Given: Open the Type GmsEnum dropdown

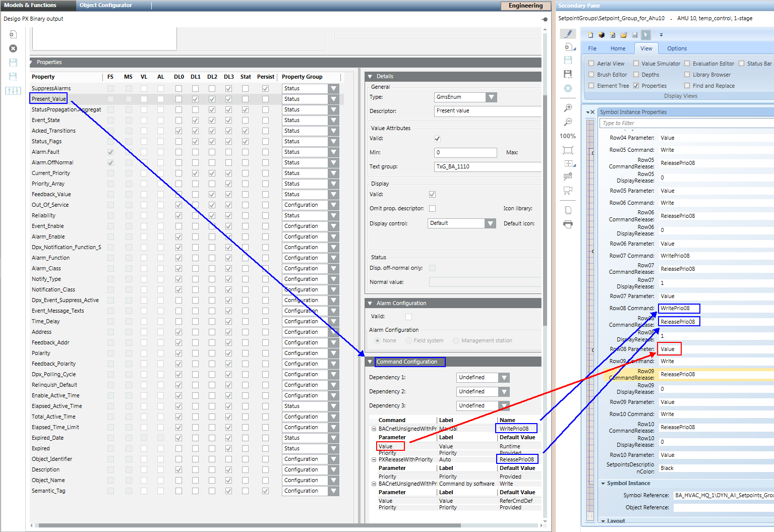Looking at the screenshot, I should click(491, 97).
